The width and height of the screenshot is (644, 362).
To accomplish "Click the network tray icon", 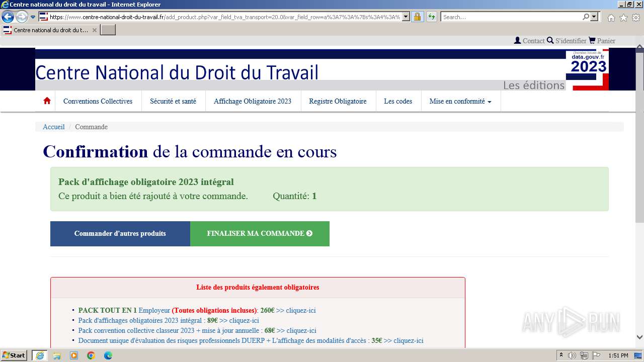I will click(584, 355).
